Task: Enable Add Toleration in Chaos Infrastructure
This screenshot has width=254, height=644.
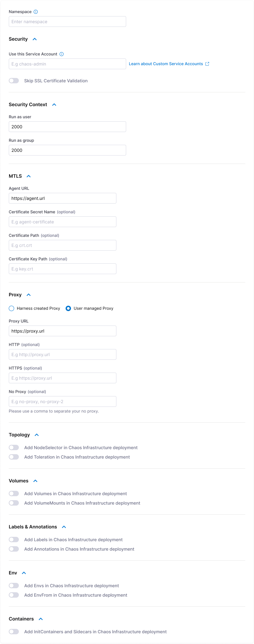Action: pos(14,457)
